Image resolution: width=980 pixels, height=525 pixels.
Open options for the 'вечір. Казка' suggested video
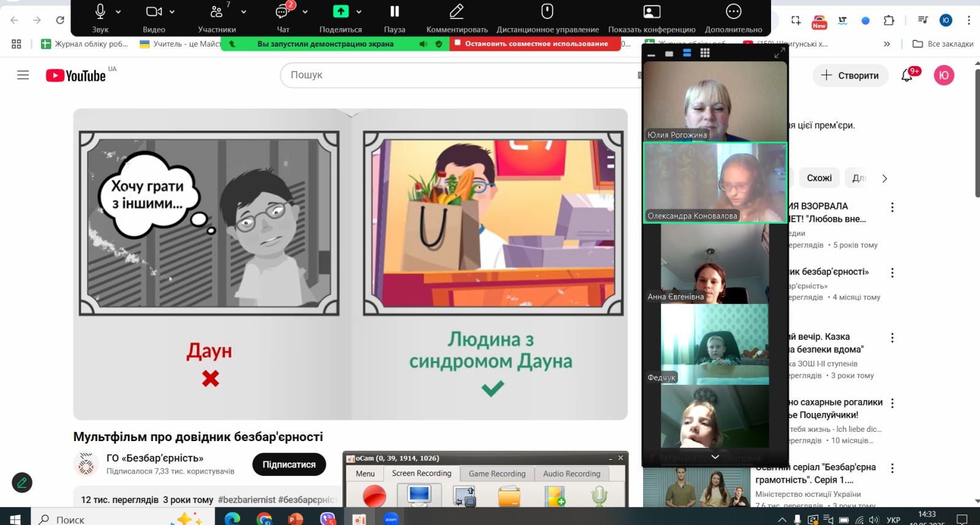point(892,338)
